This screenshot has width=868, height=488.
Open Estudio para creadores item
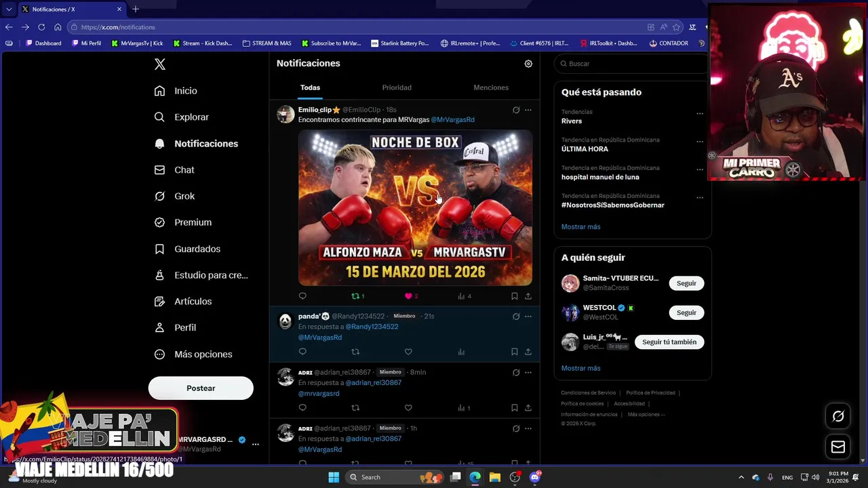[201, 275]
